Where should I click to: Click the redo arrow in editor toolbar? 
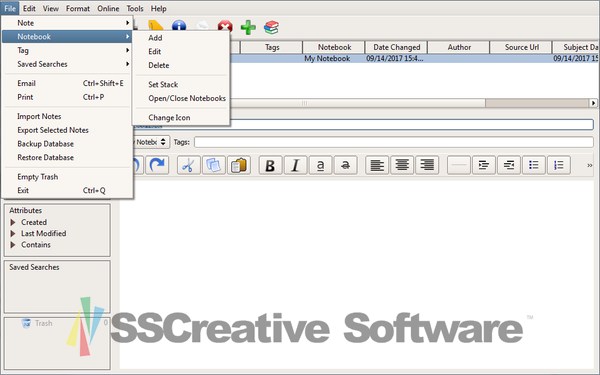pos(157,165)
